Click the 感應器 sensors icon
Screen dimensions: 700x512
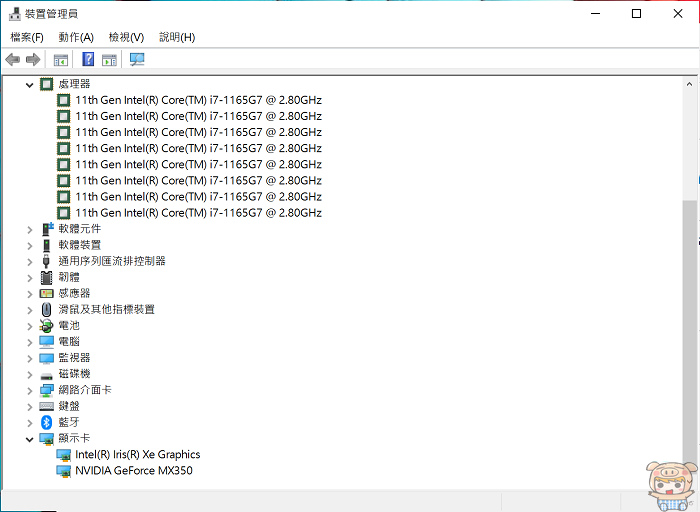(x=46, y=293)
